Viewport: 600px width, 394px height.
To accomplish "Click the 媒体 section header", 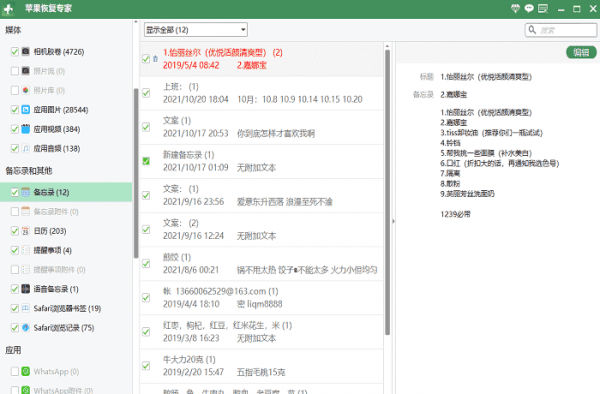I will pos(13,30).
